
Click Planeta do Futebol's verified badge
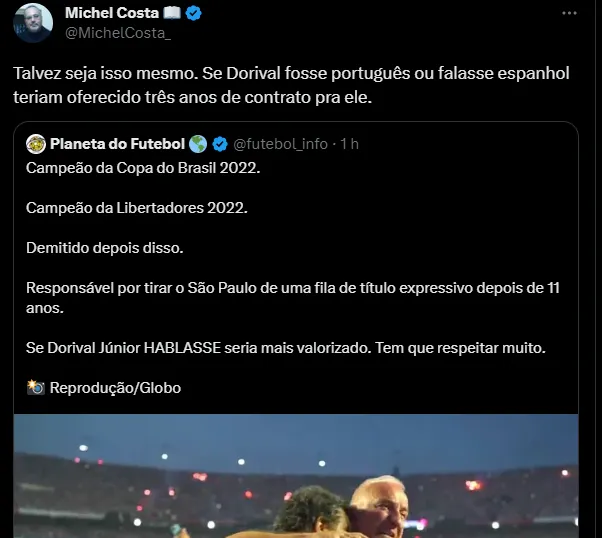(220, 144)
